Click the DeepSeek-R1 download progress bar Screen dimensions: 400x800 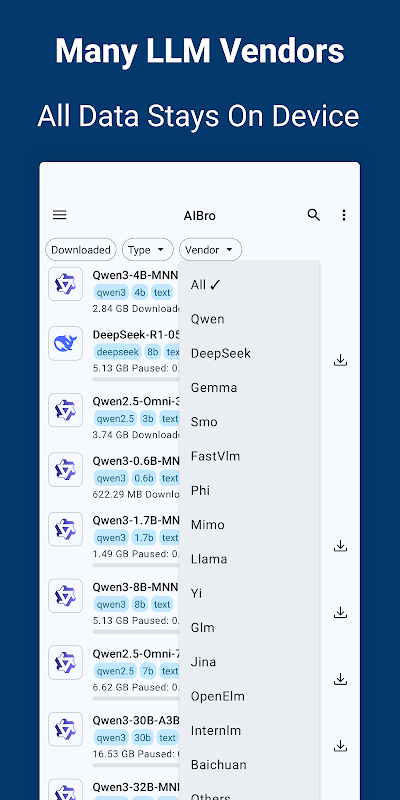[136, 379]
